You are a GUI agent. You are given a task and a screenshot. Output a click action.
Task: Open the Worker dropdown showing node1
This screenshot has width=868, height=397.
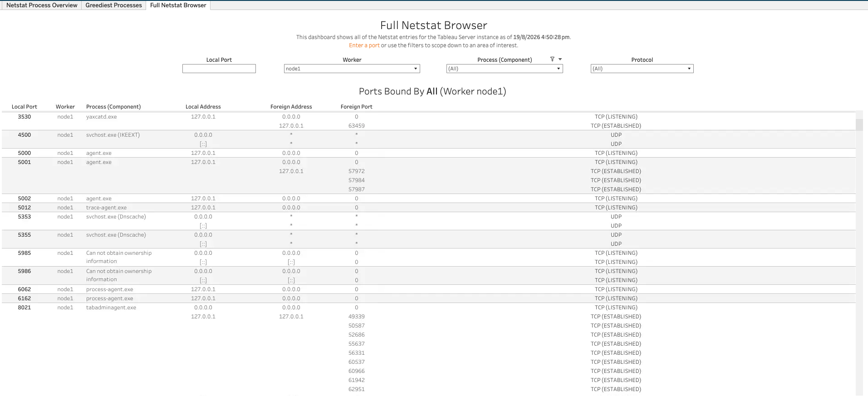point(352,69)
